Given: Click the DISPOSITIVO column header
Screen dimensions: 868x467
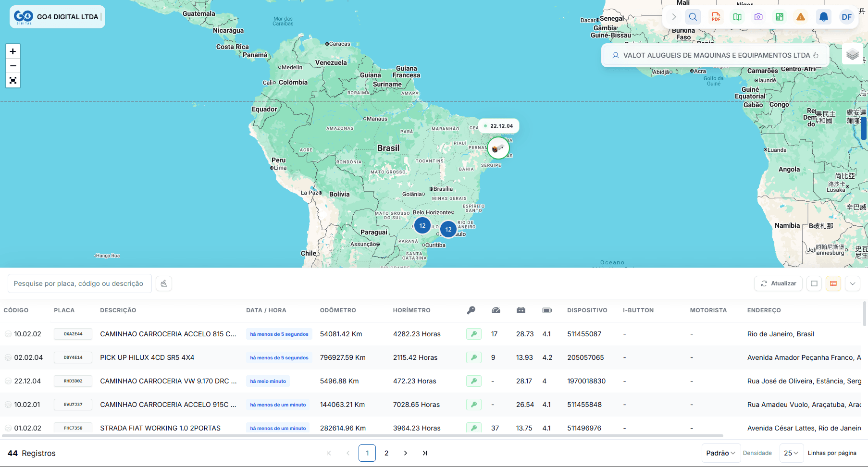Looking at the screenshot, I should coord(587,310).
